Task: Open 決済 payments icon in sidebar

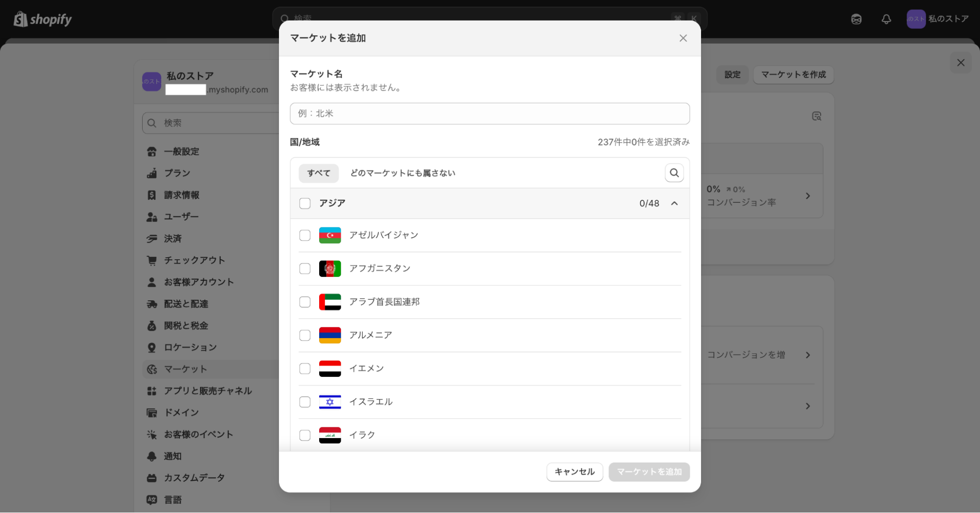Action: click(x=152, y=239)
